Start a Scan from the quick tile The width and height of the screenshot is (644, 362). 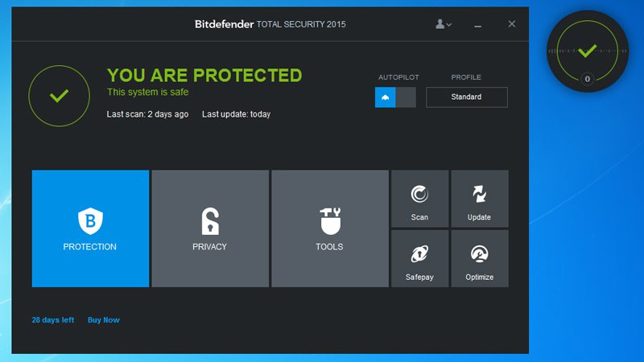click(419, 199)
